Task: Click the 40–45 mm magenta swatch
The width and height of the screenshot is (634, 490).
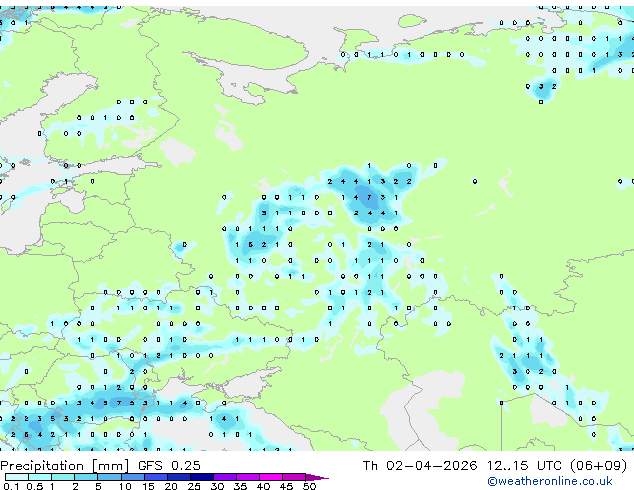Action: [x=271, y=477]
